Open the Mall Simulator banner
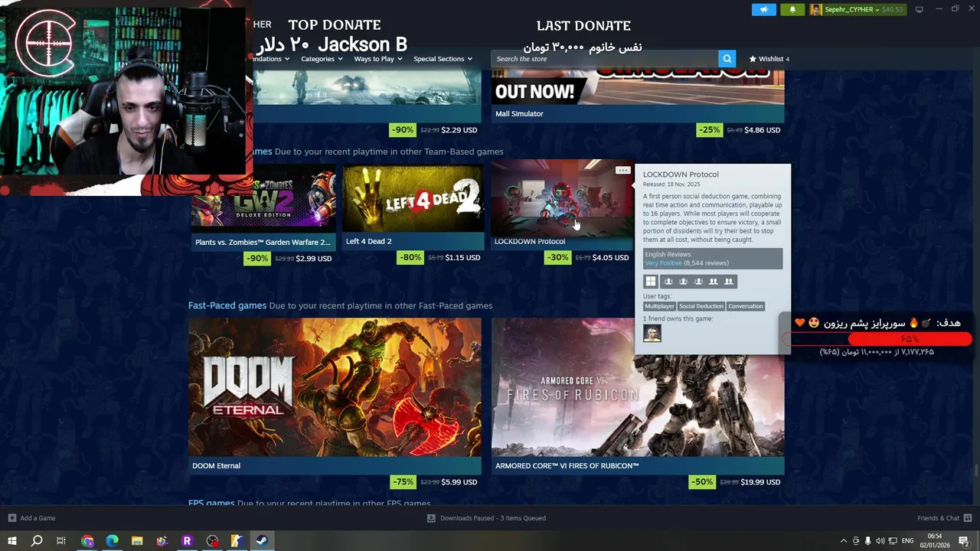This screenshot has height=551, width=980. click(638, 96)
